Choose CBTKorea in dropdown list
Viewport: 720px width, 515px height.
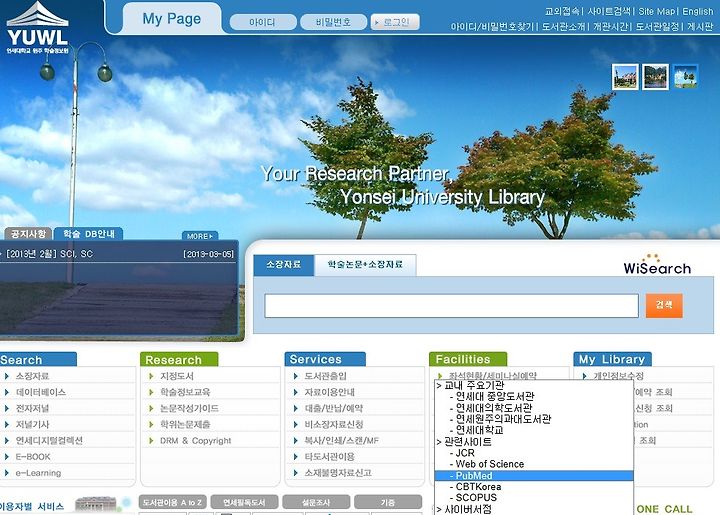(x=534, y=487)
